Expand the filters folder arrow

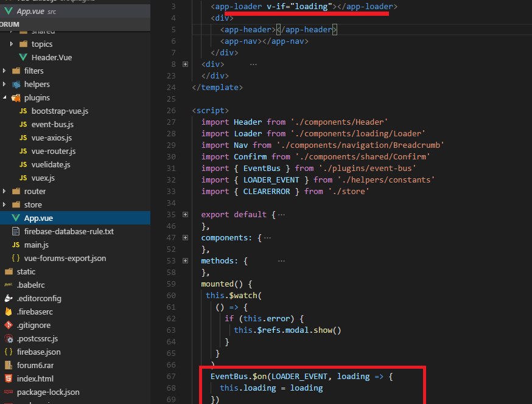tap(4, 71)
